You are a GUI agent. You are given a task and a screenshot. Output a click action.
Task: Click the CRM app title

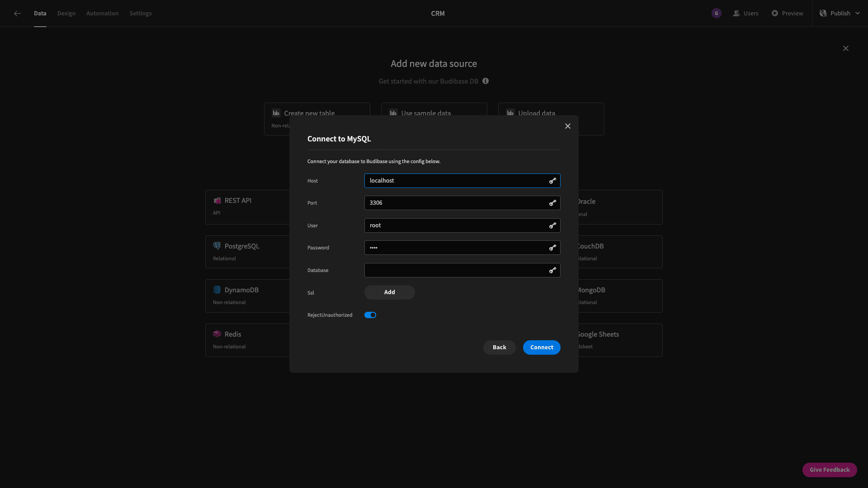pyautogui.click(x=438, y=14)
